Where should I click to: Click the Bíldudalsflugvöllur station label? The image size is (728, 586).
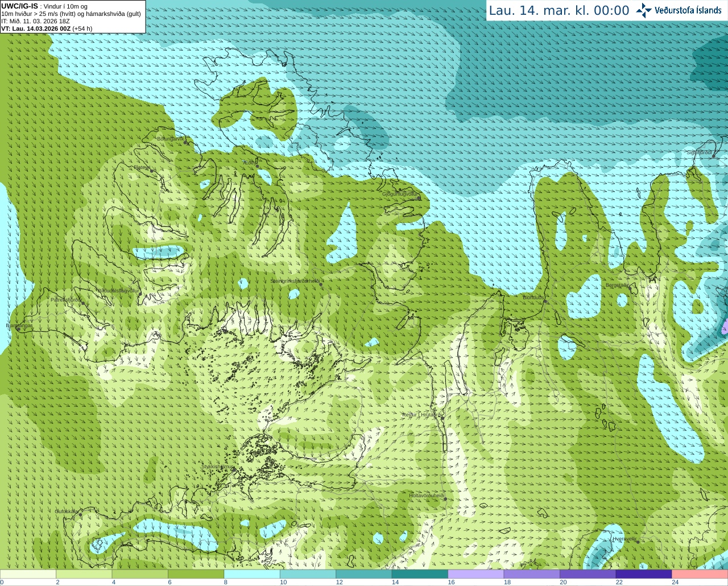click(x=119, y=290)
